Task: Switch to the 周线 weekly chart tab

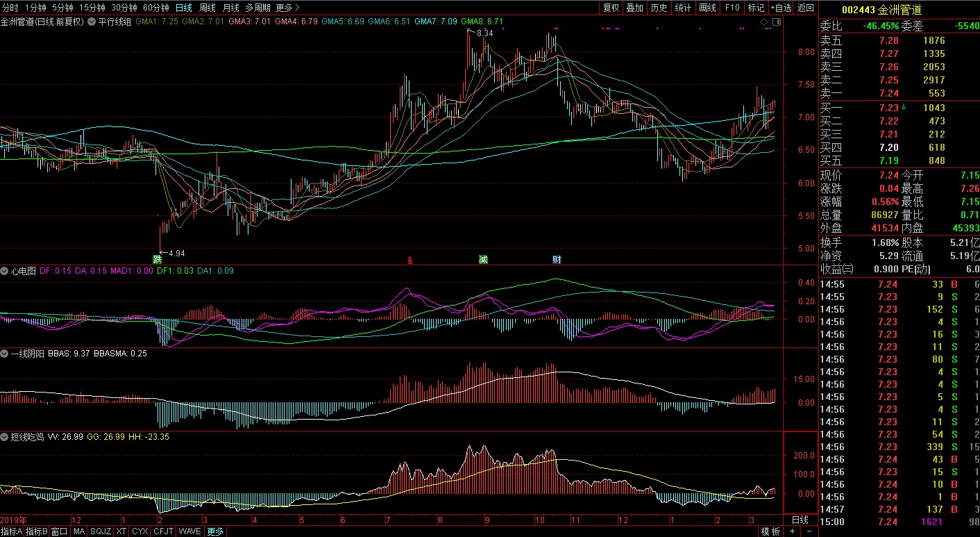Action: pyautogui.click(x=207, y=8)
